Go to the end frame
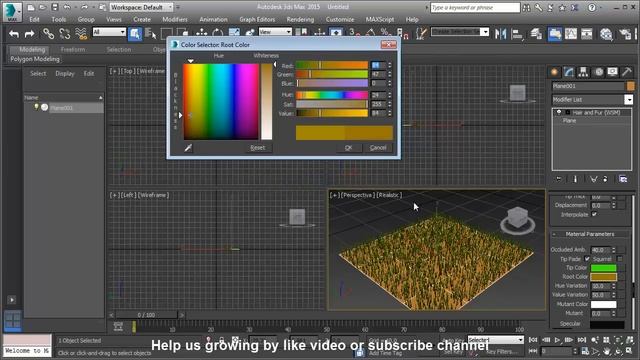Image resolution: width=640 pixels, height=360 pixels. (582, 340)
